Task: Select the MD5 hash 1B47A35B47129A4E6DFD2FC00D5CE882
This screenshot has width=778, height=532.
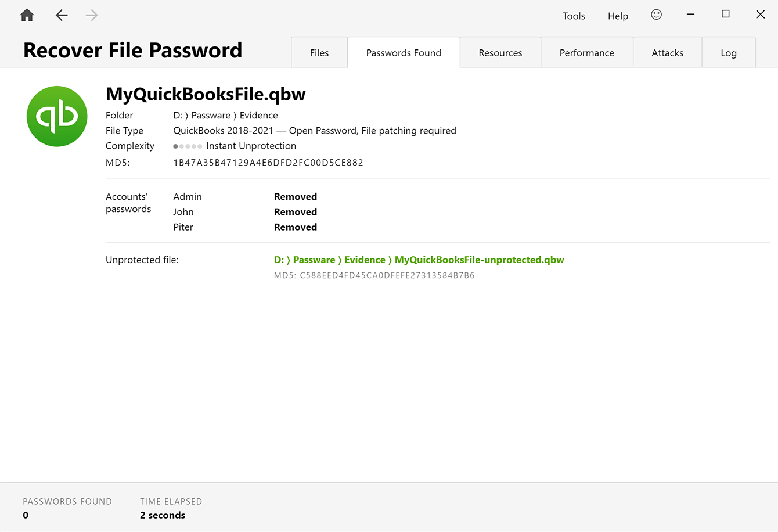Action: tap(268, 163)
